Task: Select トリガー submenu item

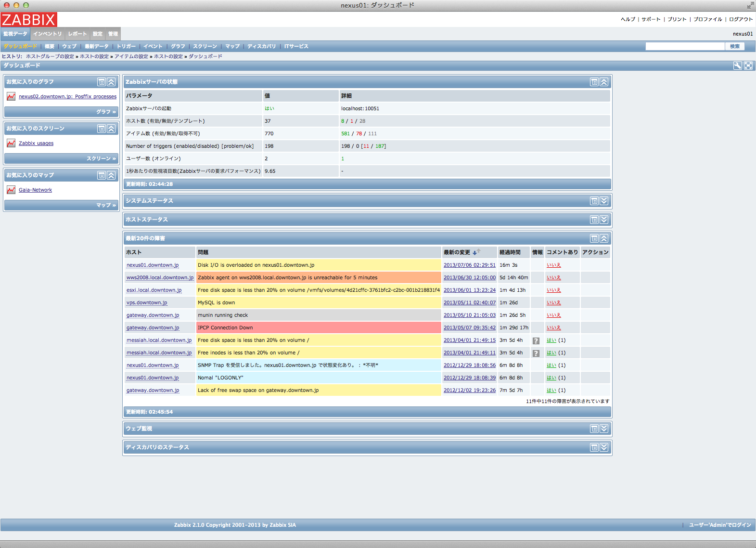Action: pyautogui.click(x=127, y=46)
